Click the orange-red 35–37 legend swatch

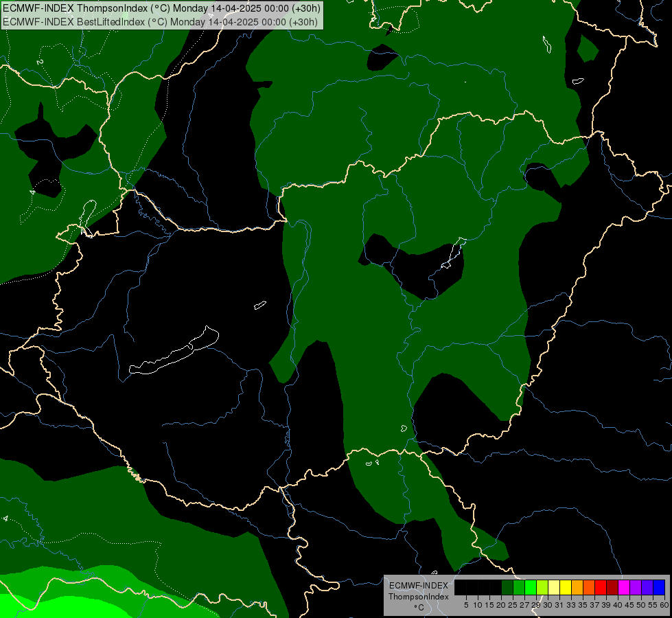pos(589,587)
